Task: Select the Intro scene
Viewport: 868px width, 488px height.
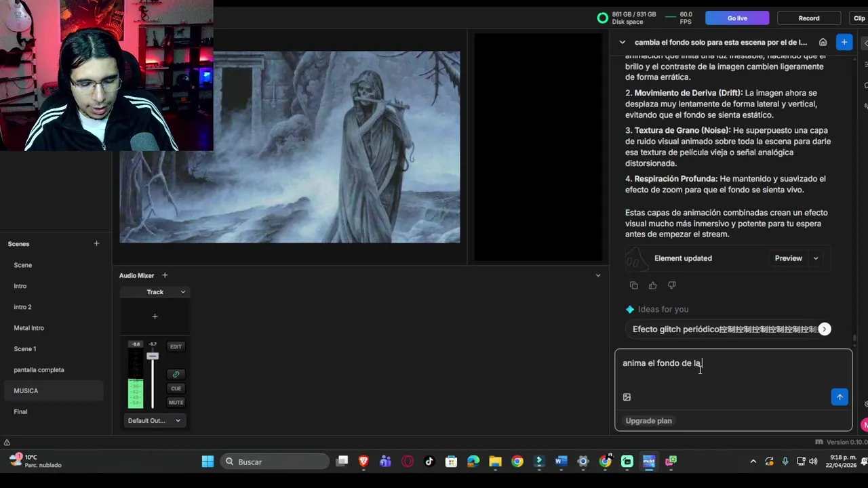Action: tap(53, 286)
